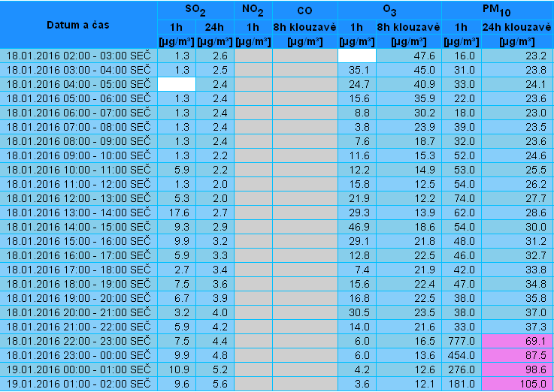Select the PM10 column group header
The width and height of the screenshot is (554, 392).
(497, 10)
